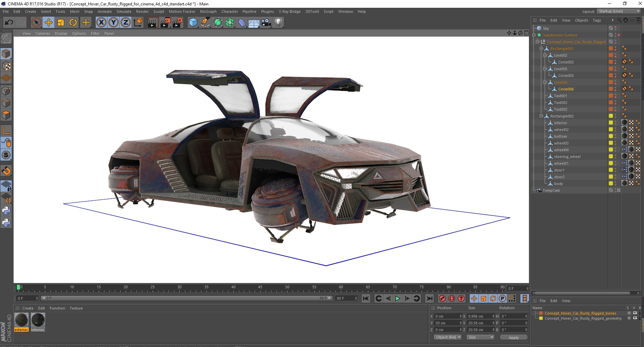Screen dimensions: 644x347
Task: Collapse Rectangle001 tree node
Action: click(541, 49)
